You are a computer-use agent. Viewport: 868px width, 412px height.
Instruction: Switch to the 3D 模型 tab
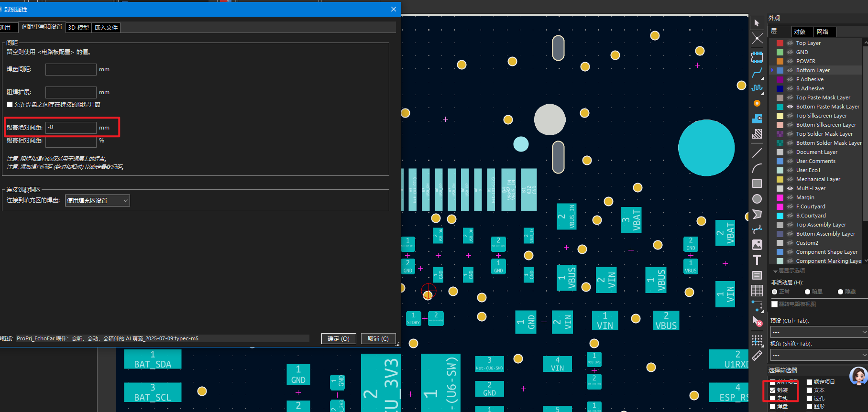pos(78,28)
